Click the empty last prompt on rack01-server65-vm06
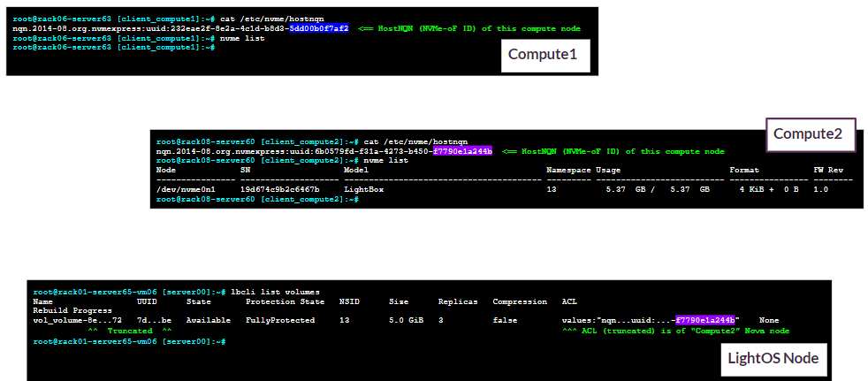Screen dimensions: 868x381 click(129, 341)
